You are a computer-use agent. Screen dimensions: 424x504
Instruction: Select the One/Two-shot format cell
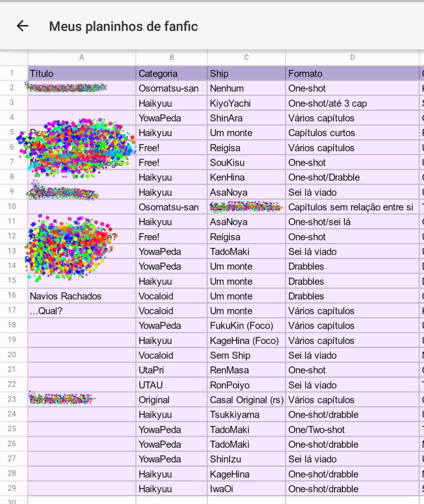pyautogui.click(x=352, y=430)
